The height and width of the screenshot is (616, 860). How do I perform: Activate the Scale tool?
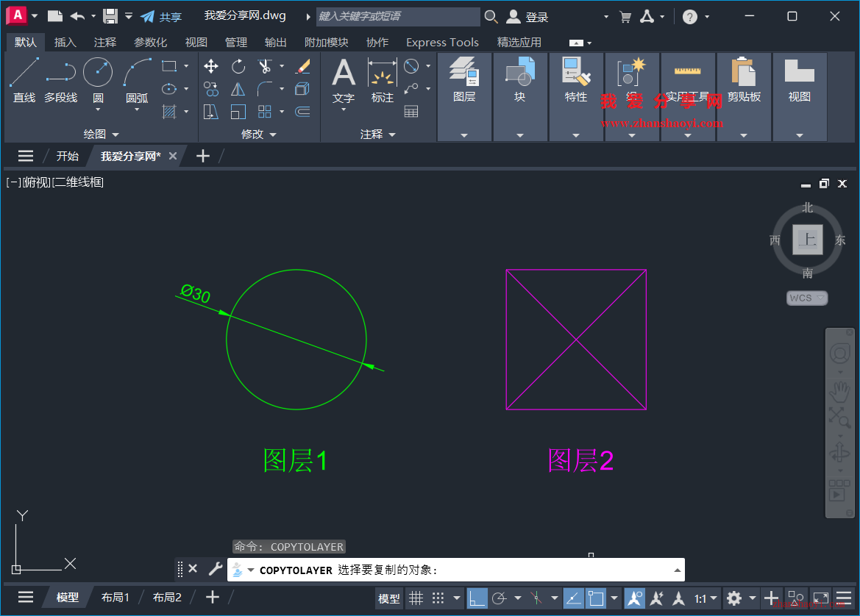tap(238, 112)
